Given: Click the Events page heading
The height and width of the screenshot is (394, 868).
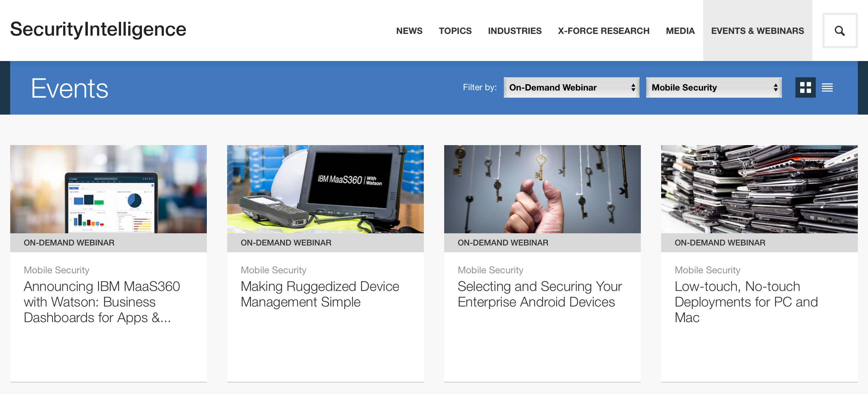Looking at the screenshot, I should click(70, 88).
